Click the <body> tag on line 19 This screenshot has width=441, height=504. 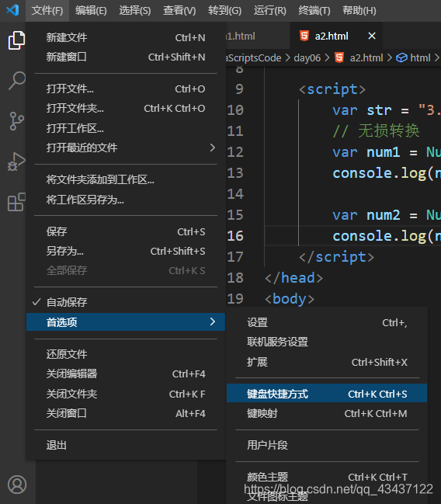290,299
